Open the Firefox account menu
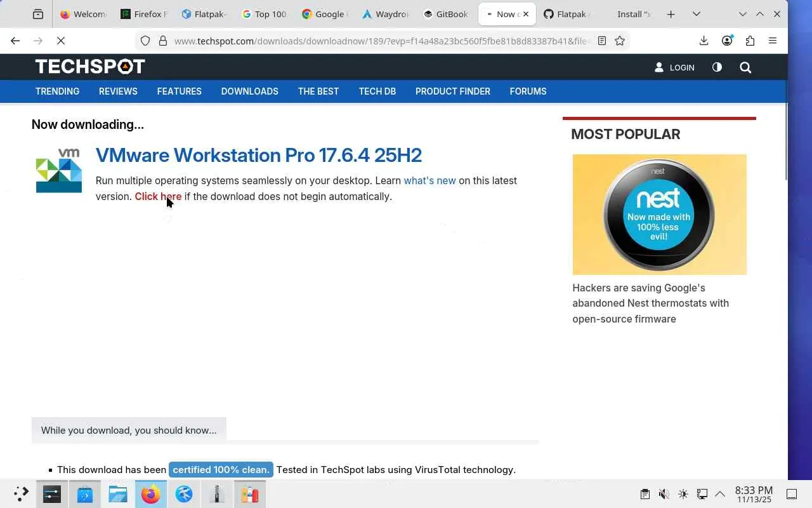Screen dimensions: 812x508 click(727, 41)
